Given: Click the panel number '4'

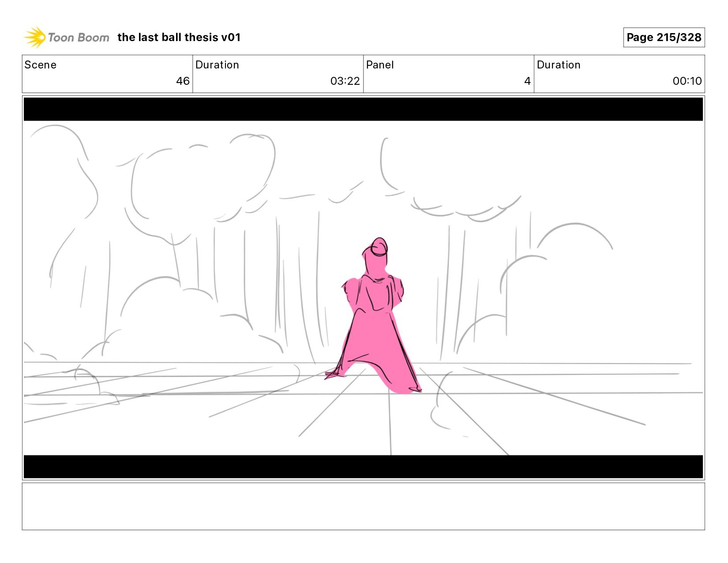Looking at the screenshot, I should (x=527, y=81).
